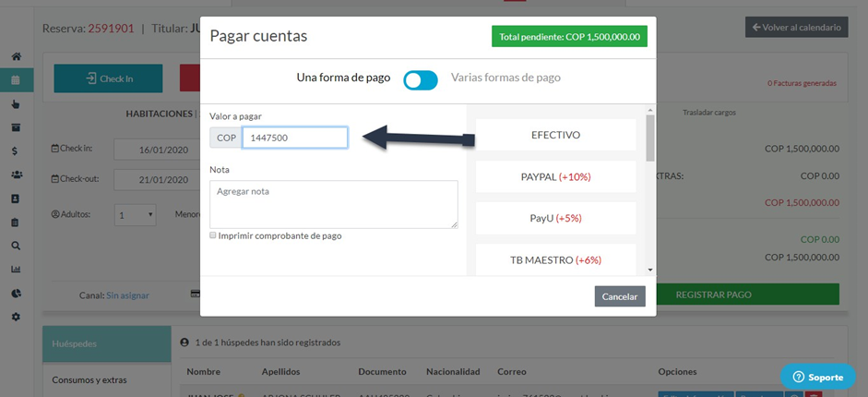868x397 pixels.
Task: Open the calendar icon in the sidebar
Action: [x=16, y=80]
